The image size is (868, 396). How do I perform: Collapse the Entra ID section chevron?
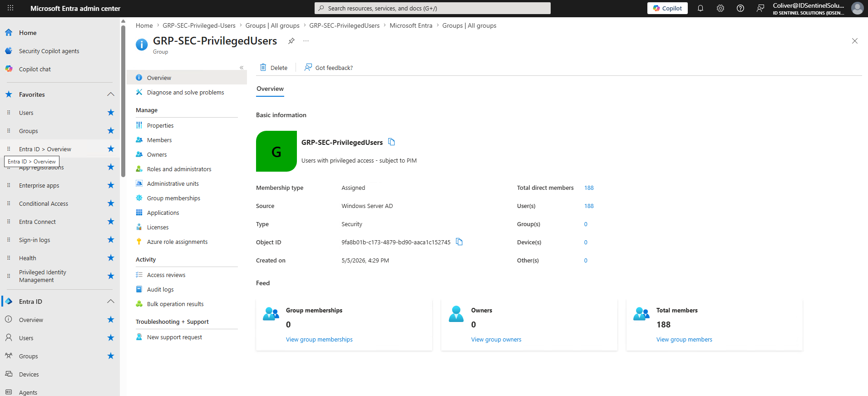click(x=111, y=302)
